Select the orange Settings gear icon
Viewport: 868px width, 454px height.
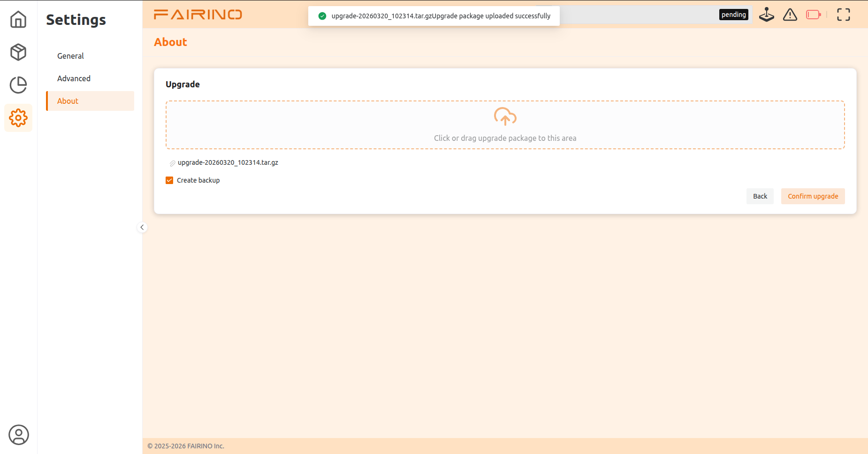pyautogui.click(x=18, y=118)
